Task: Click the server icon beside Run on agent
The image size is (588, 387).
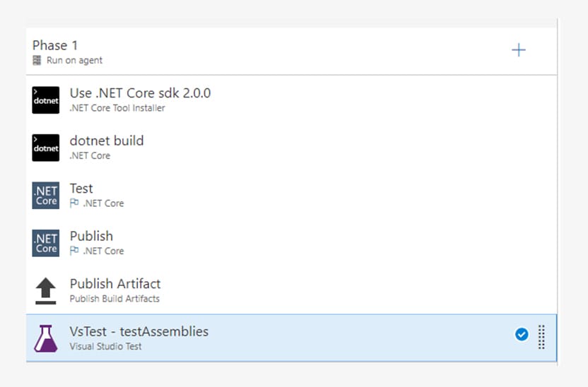Action: 37,60
